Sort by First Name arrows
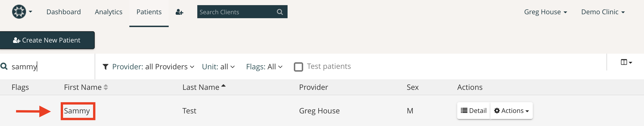The image size is (644, 126). point(106,87)
